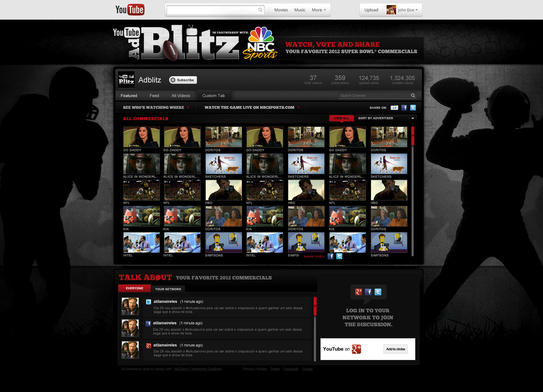This screenshot has height=392, width=543.
Task: Click the Adblitz channel name
Action: [150, 80]
